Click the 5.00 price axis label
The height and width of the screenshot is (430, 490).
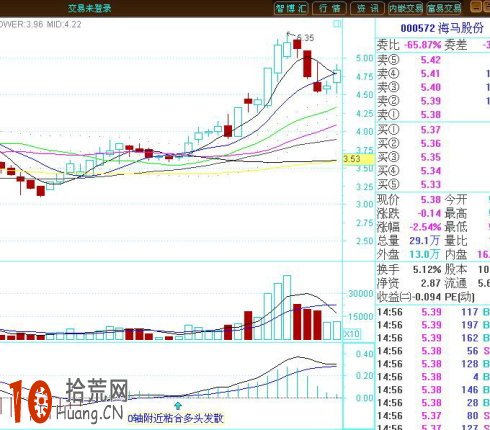[364, 58]
